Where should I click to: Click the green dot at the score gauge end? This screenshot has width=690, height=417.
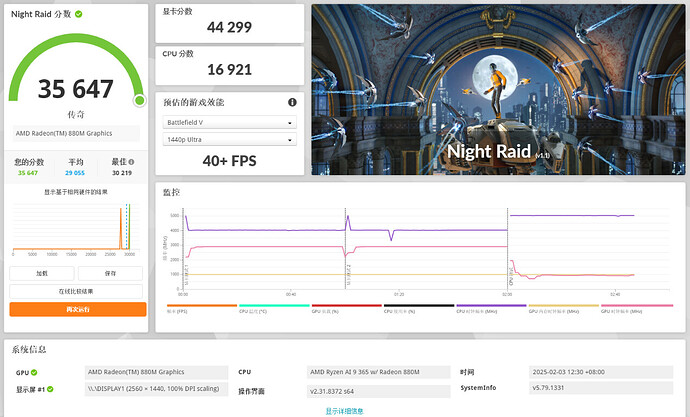140,100
